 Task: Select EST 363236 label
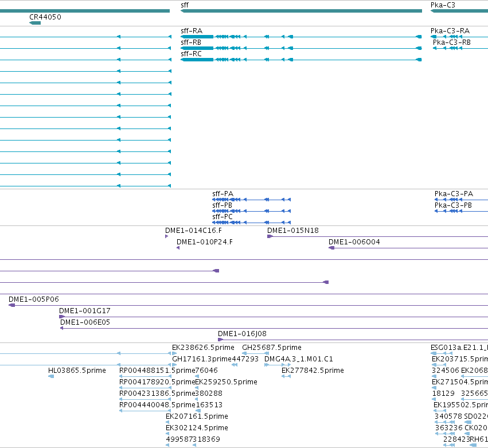pos(449,428)
